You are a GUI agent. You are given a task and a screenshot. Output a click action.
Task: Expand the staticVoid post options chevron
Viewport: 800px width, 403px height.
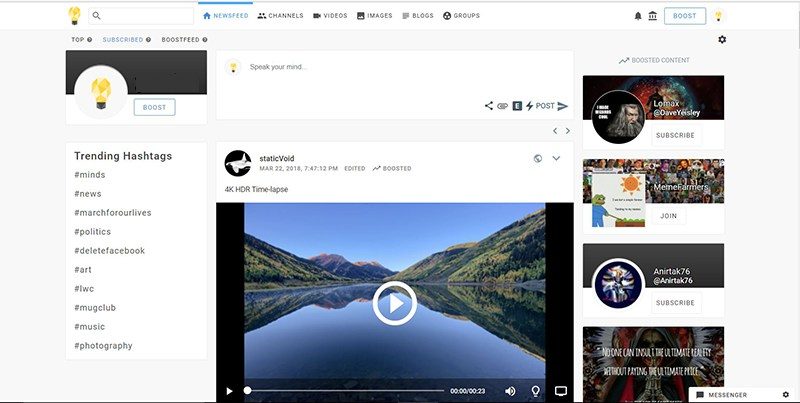point(556,158)
